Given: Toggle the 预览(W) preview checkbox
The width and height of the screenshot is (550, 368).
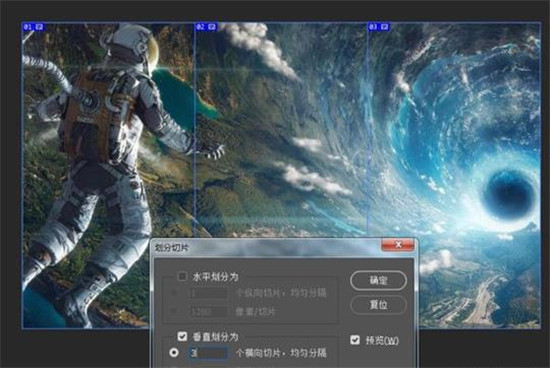Looking at the screenshot, I should tap(355, 340).
